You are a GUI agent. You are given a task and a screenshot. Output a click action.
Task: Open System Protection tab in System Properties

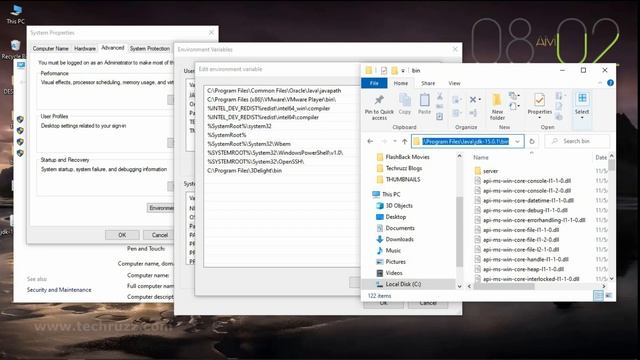[x=150, y=48]
